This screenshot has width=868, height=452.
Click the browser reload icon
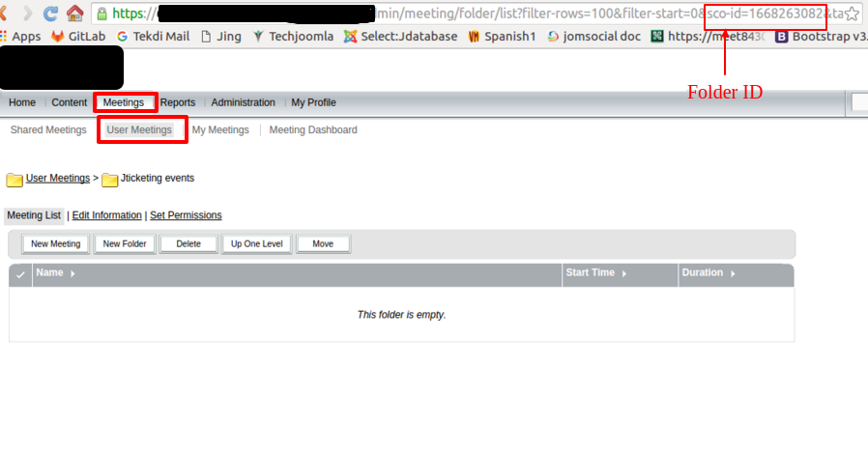[50, 14]
